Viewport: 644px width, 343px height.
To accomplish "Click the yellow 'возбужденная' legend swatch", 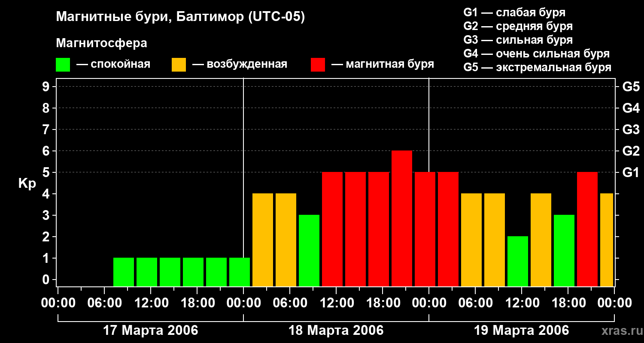I will tap(179, 65).
